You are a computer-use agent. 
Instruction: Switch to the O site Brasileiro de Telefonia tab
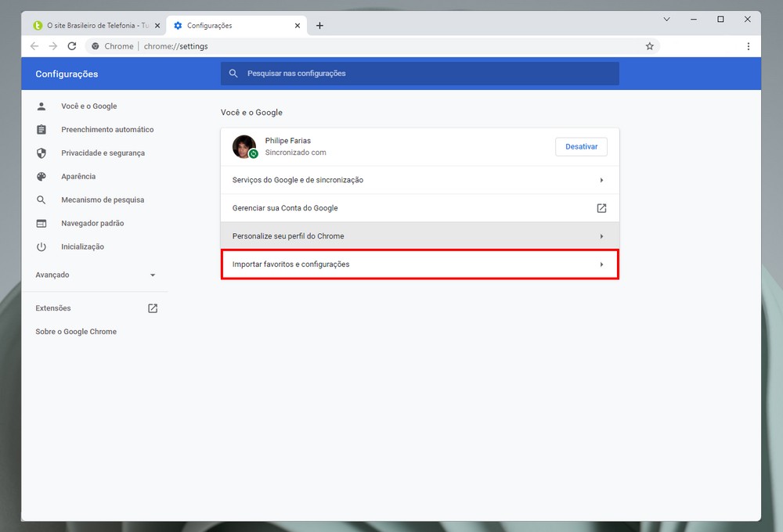[92, 26]
